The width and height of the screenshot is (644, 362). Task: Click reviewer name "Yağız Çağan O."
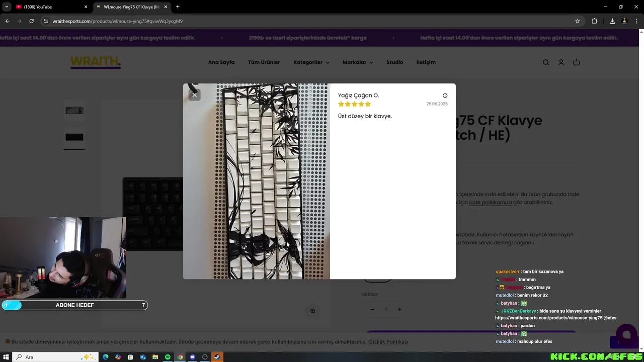click(x=358, y=96)
